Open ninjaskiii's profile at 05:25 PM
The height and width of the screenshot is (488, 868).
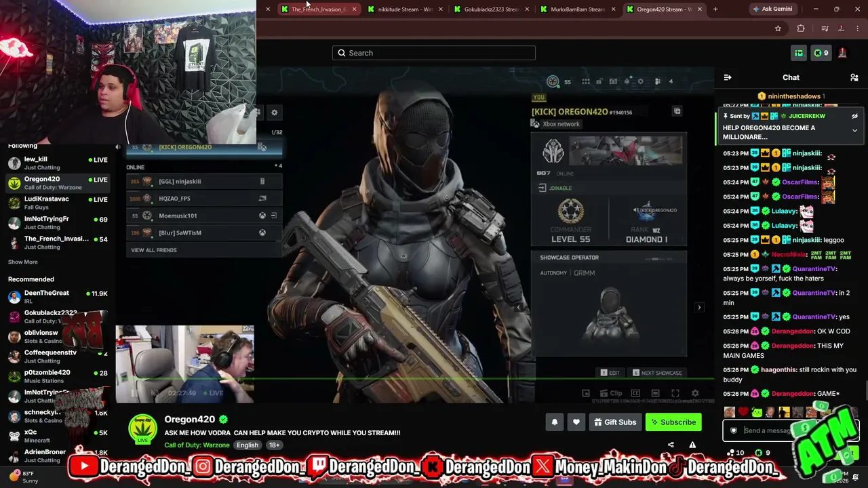pyautogui.click(x=807, y=240)
